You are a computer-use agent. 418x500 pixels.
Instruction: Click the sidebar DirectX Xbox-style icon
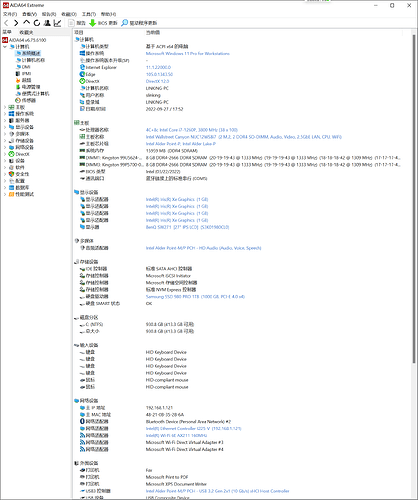11,154
